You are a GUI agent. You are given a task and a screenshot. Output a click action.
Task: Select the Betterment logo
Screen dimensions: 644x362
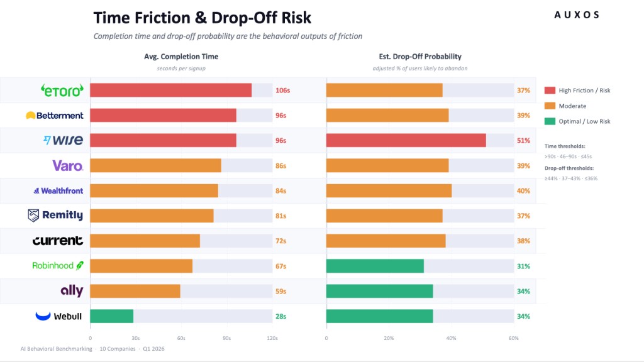(x=54, y=116)
